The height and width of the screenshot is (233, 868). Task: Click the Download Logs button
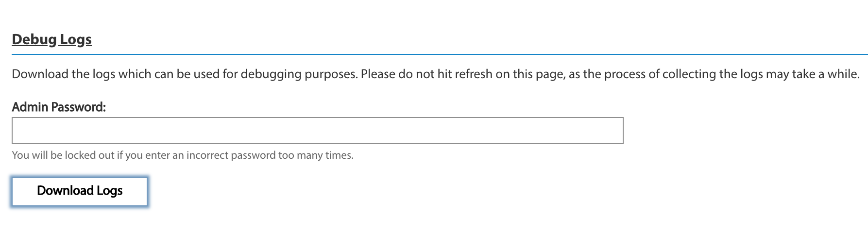(80, 192)
